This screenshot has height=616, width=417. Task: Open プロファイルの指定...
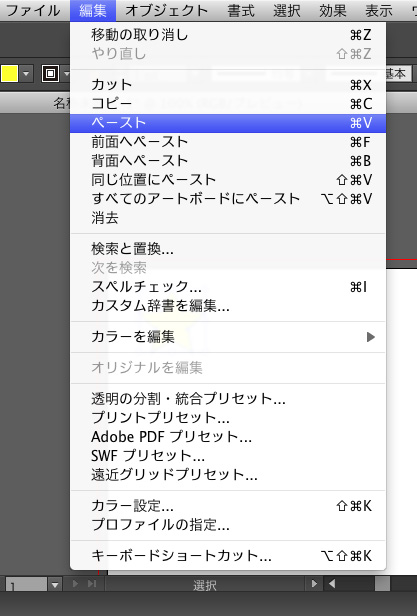(228, 525)
